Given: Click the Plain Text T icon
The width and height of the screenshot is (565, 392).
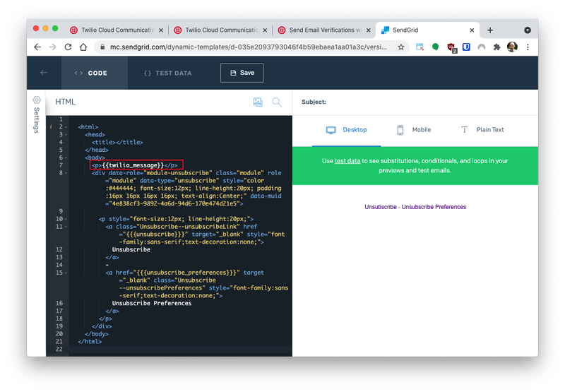Looking at the screenshot, I should (x=465, y=130).
